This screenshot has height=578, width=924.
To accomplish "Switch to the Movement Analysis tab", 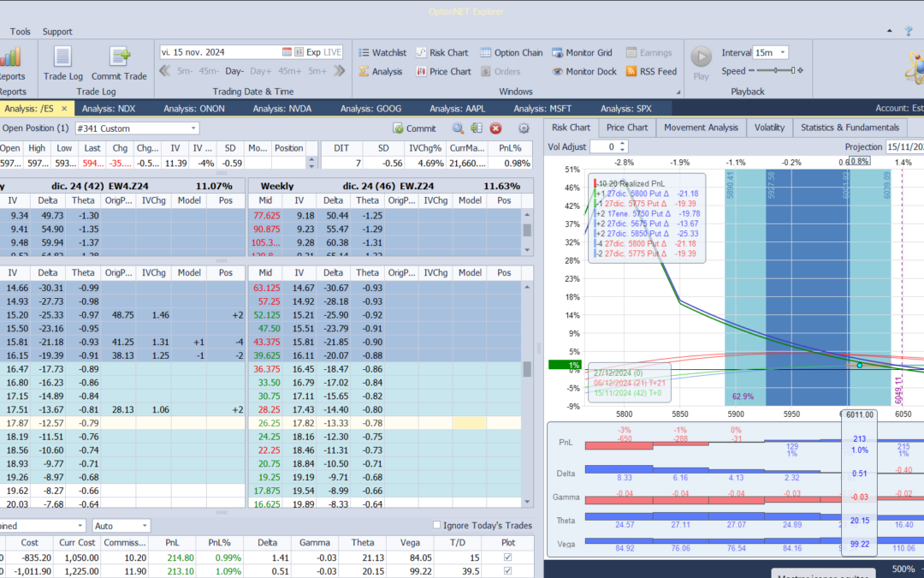I will [x=701, y=128].
